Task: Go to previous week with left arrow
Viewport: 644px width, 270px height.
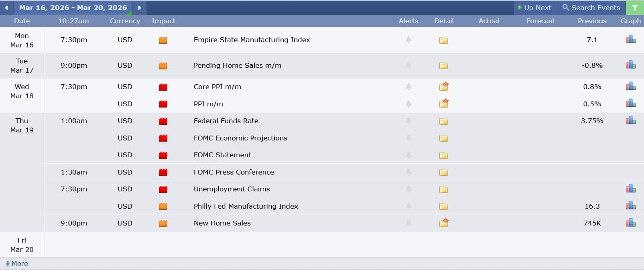Action: click(x=6, y=8)
